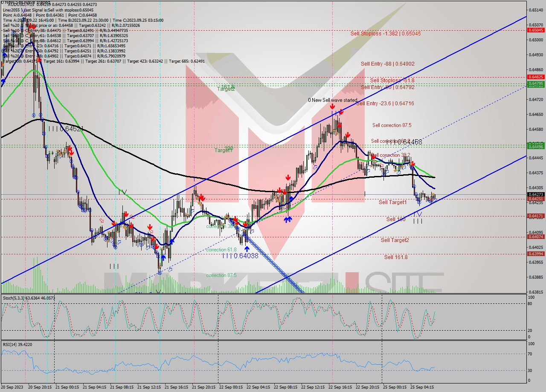This screenshot has height=392, width=546.
Task: Click the 'Sell Stoploss -1.382 | 0.65045' label
Action: 386,33
